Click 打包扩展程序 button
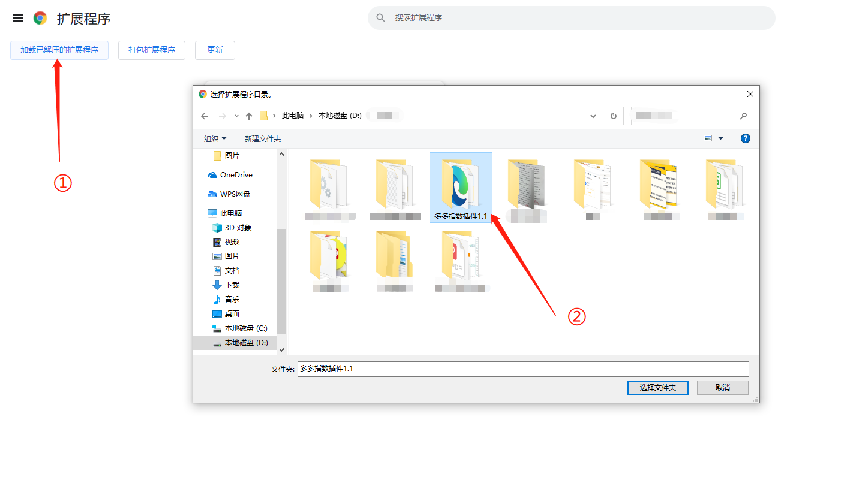 (152, 50)
